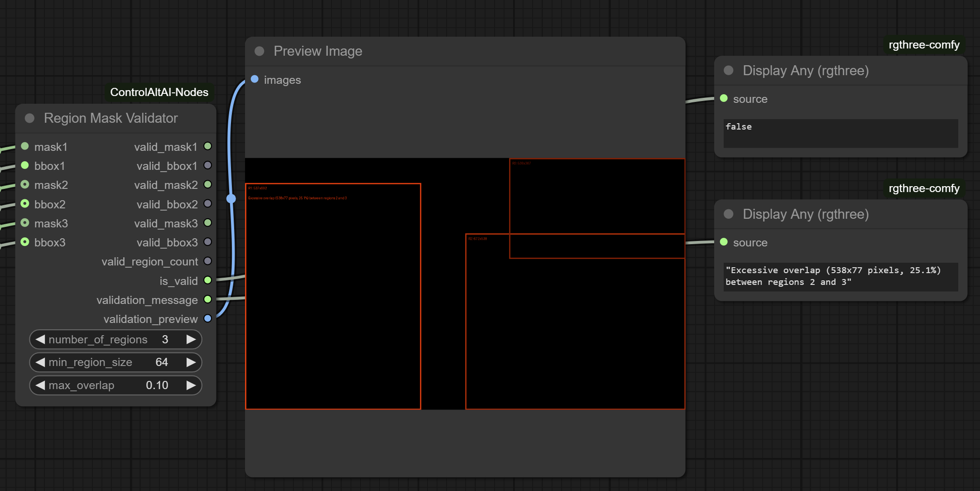Viewport: 980px width, 491px height.
Task: Collapse the Preview Image node
Action: click(259, 51)
